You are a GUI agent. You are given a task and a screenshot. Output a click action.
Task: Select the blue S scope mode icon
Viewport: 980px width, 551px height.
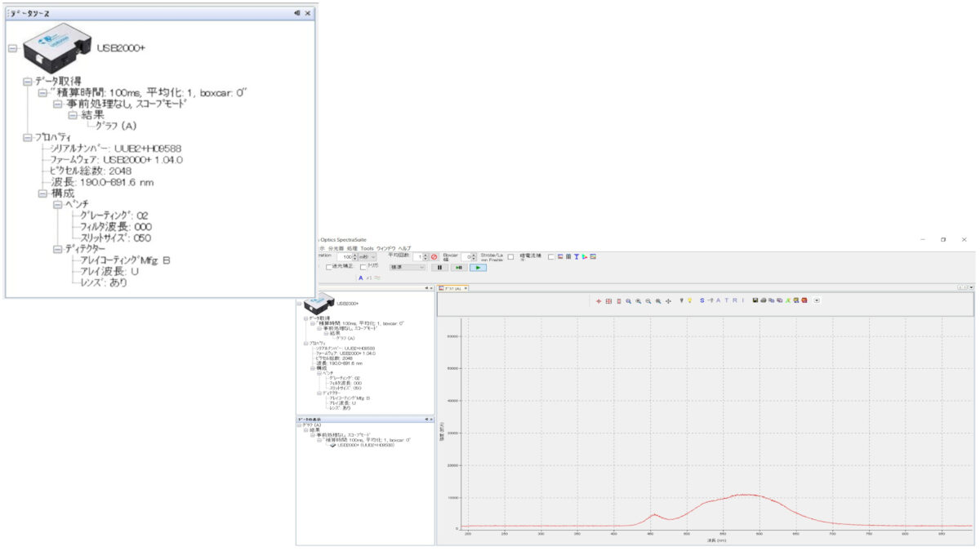click(x=702, y=300)
